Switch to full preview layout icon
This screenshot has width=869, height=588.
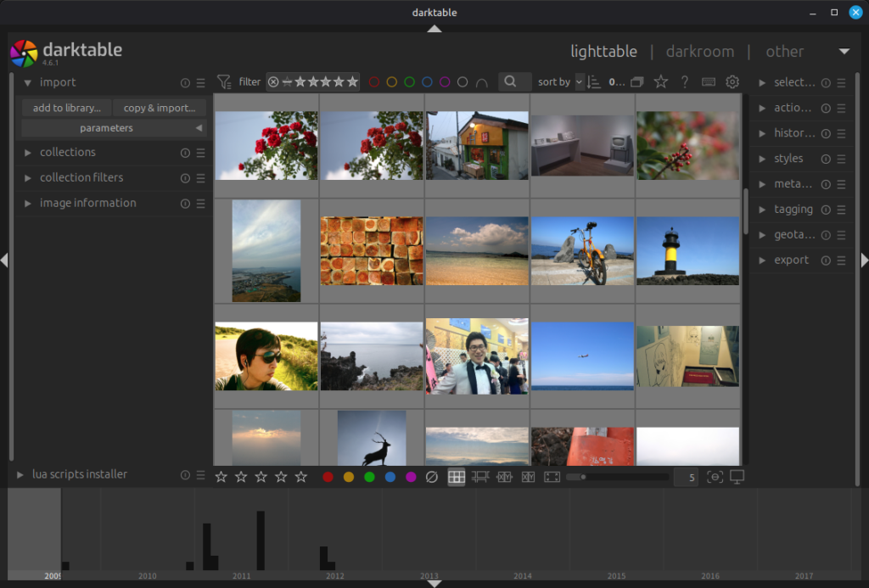552,477
